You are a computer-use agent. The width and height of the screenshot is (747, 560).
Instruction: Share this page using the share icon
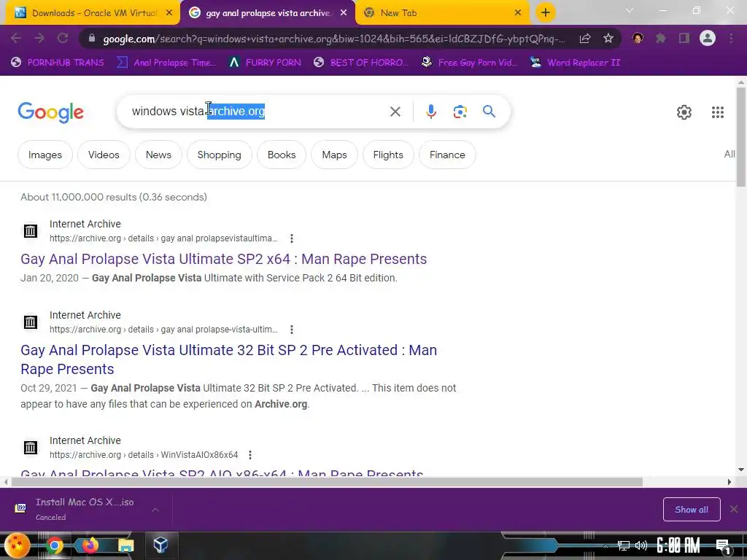pos(585,38)
